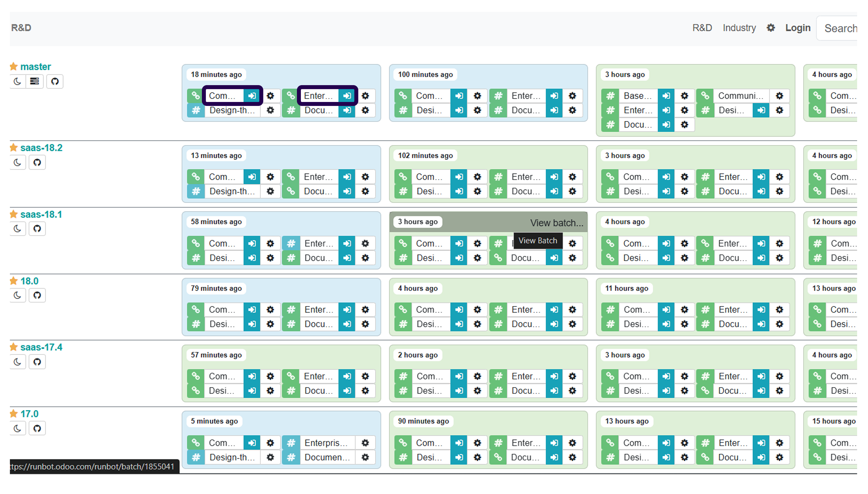Click the '5 minutes ago' label in 17.0
This screenshot has height=494, width=868.
click(214, 421)
